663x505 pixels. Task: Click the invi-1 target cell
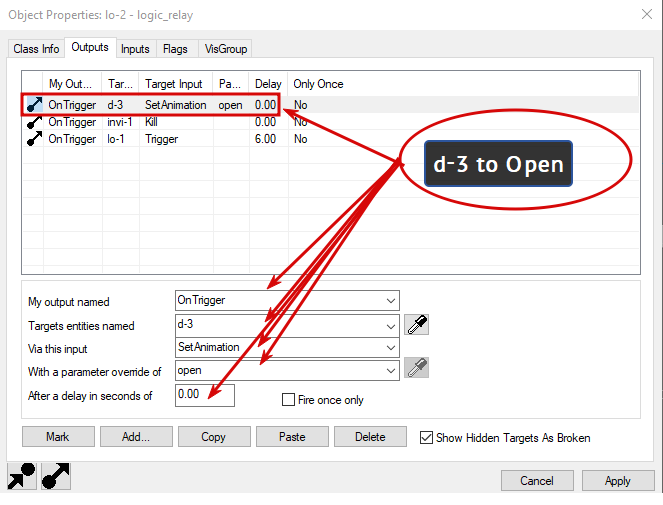pos(120,122)
